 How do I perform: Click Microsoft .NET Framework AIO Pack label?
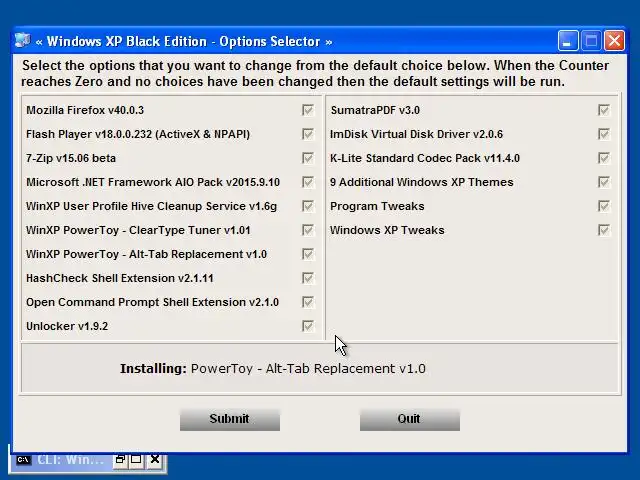pyautogui.click(x=153, y=182)
